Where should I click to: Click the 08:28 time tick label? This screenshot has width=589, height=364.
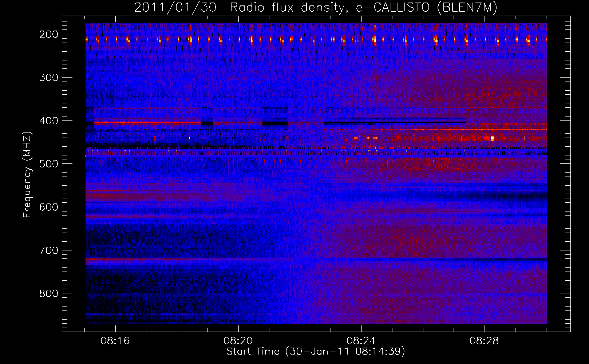point(485,341)
